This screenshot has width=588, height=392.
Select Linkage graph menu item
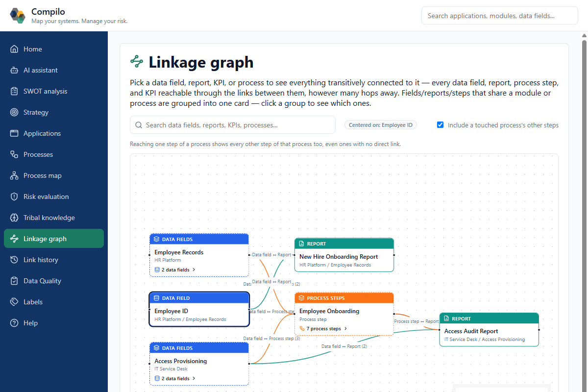point(54,239)
